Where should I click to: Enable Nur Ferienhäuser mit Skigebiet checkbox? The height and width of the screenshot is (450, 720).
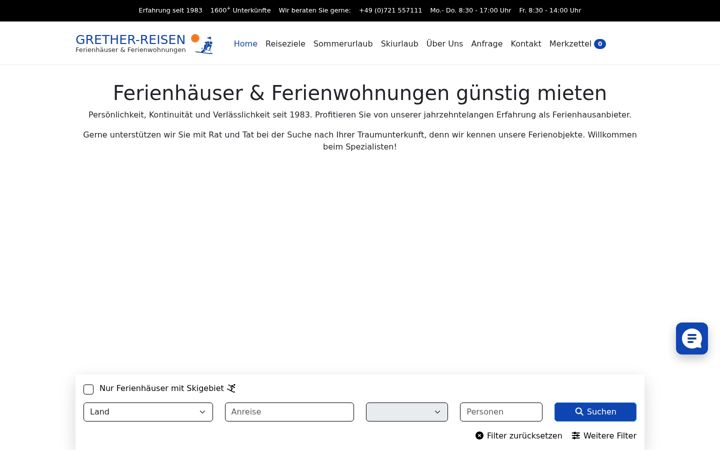(89, 389)
